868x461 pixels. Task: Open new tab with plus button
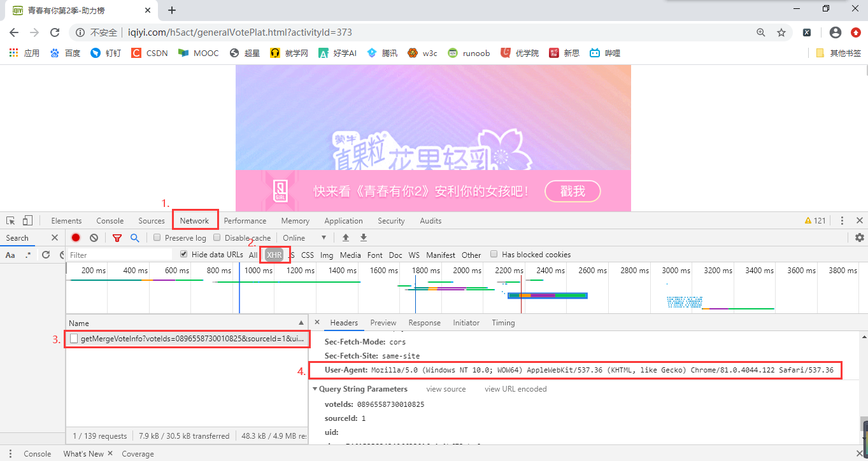pyautogui.click(x=172, y=10)
